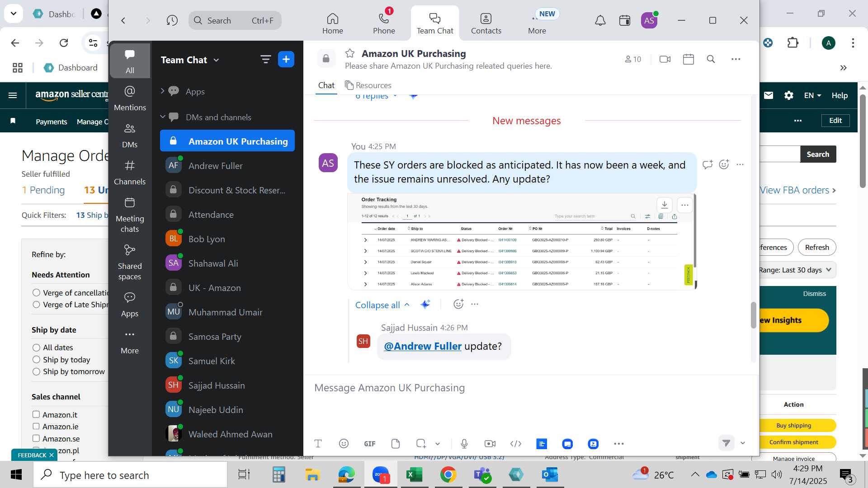Download the Order Tracking image
The height and width of the screenshot is (488, 868).
coord(664,205)
